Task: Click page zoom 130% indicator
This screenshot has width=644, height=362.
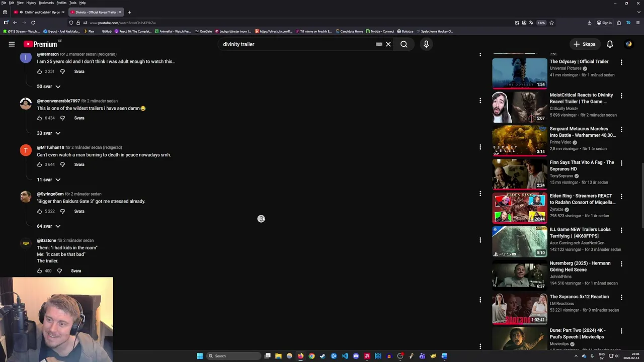Action: (541, 23)
